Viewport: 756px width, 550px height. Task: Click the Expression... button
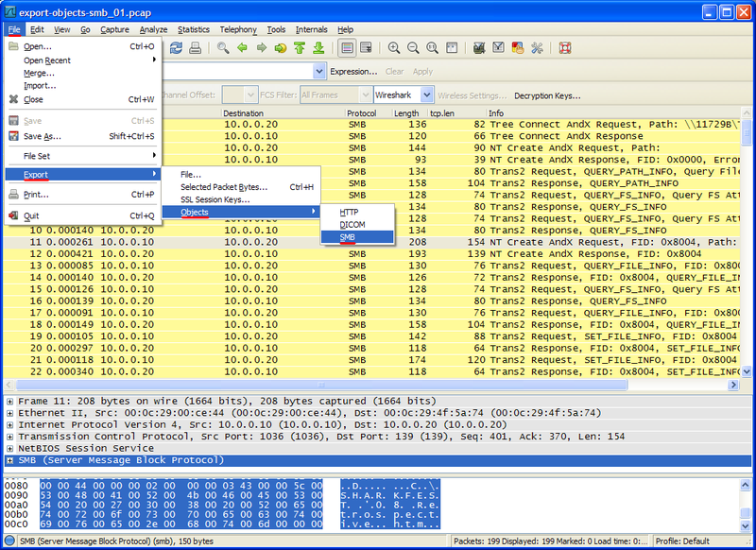[x=353, y=71]
